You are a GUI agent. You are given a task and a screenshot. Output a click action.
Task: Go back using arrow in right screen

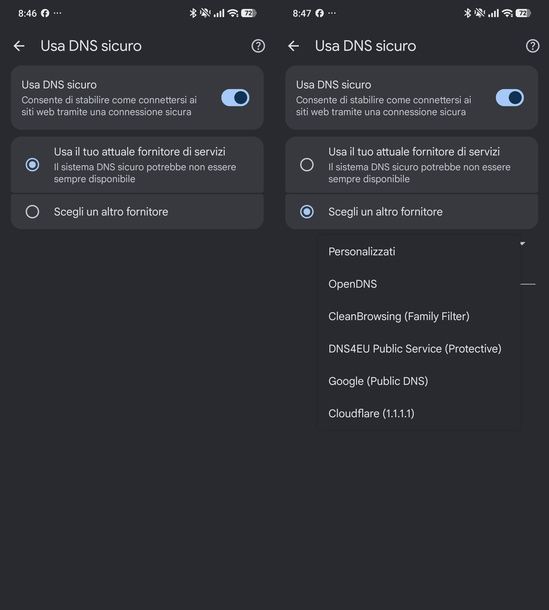[293, 46]
